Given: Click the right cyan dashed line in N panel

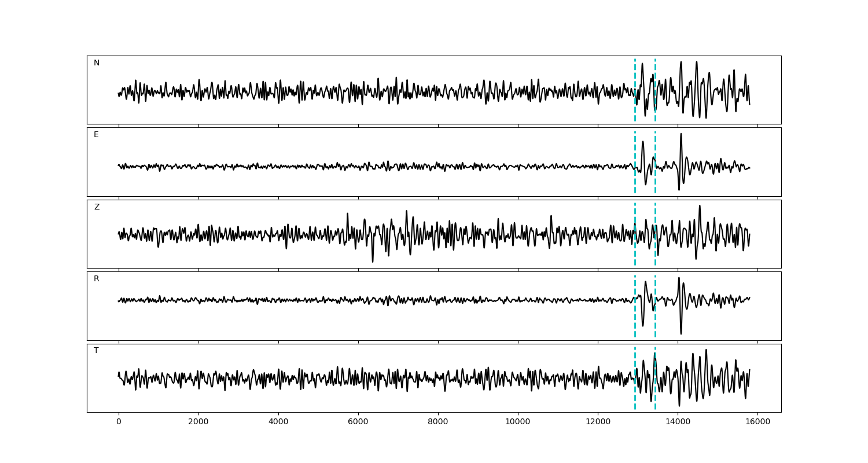Looking at the screenshot, I should pyautogui.click(x=655, y=75).
